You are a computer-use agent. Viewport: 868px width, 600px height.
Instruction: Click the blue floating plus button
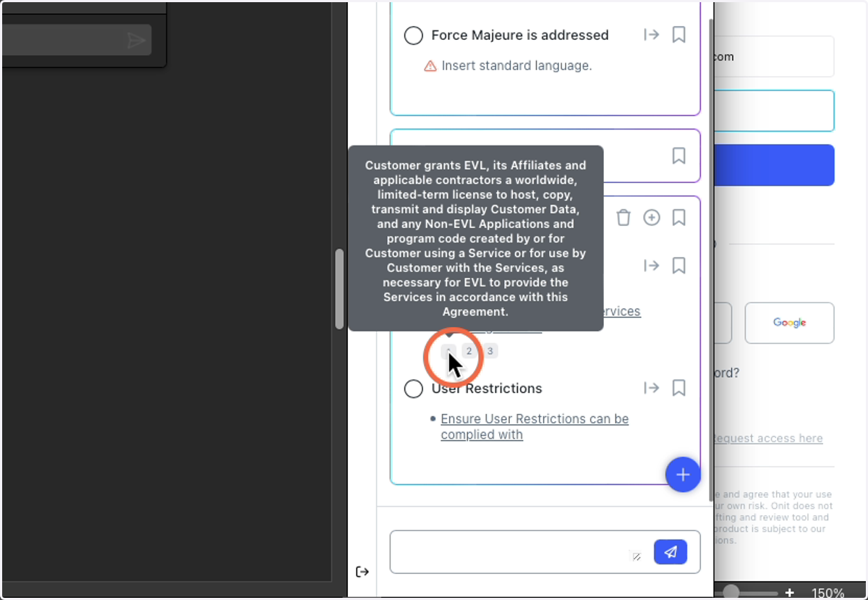click(x=683, y=475)
